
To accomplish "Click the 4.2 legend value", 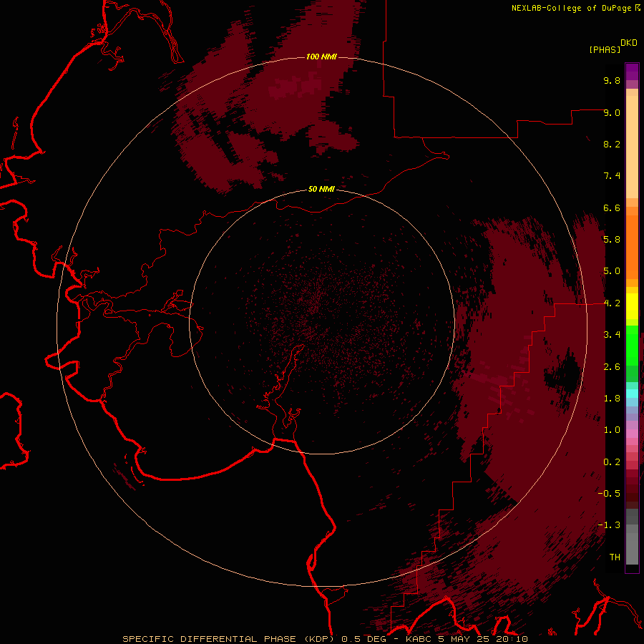I will coord(612,303).
